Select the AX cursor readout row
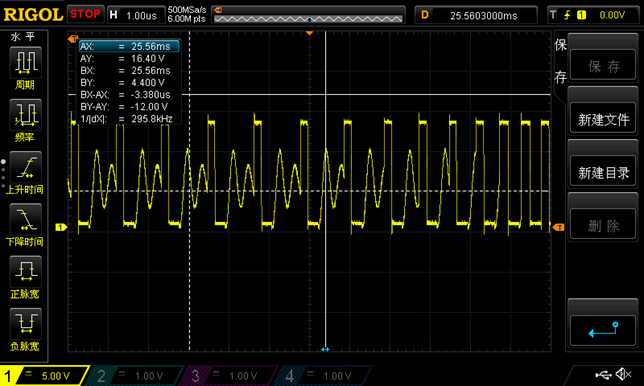Viewport: 644px width, 386px height. 129,46
